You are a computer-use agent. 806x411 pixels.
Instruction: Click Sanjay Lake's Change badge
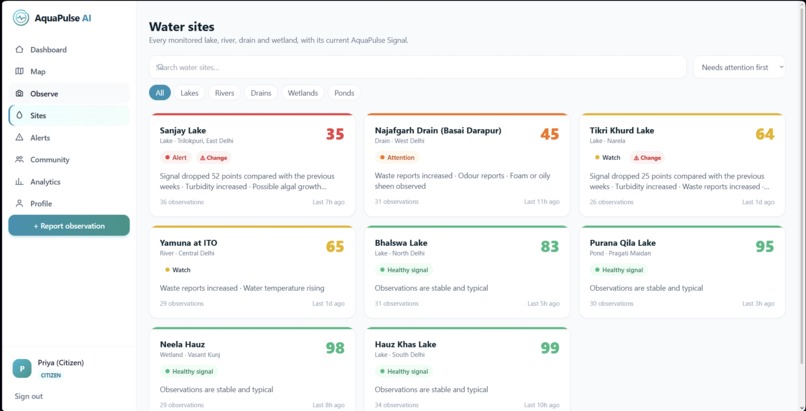click(213, 158)
